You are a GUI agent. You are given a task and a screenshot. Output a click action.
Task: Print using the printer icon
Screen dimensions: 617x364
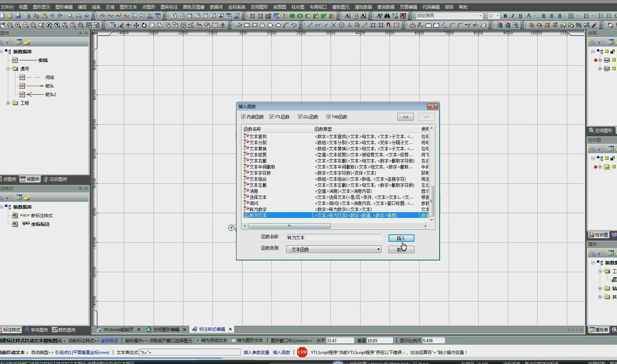(x=79, y=16)
